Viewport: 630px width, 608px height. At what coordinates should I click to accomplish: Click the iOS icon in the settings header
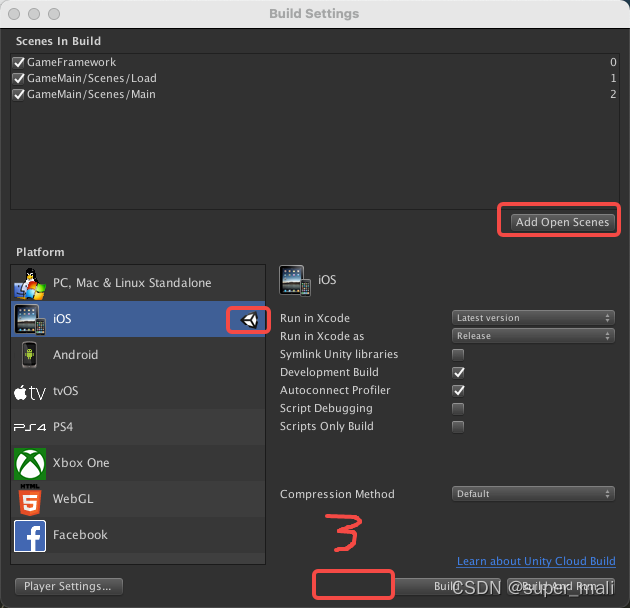[x=295, y=280]
